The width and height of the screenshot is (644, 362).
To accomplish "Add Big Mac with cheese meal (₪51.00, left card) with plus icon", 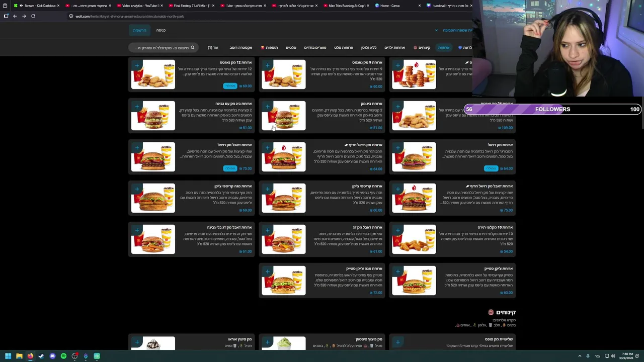I will pyautogui.click(x=137, y=107).
